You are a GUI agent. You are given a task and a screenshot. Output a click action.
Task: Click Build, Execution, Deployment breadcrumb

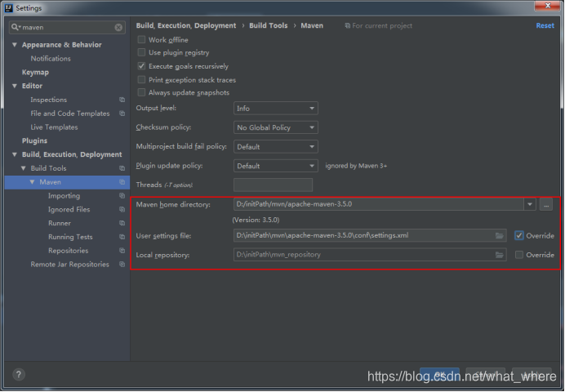186,25
